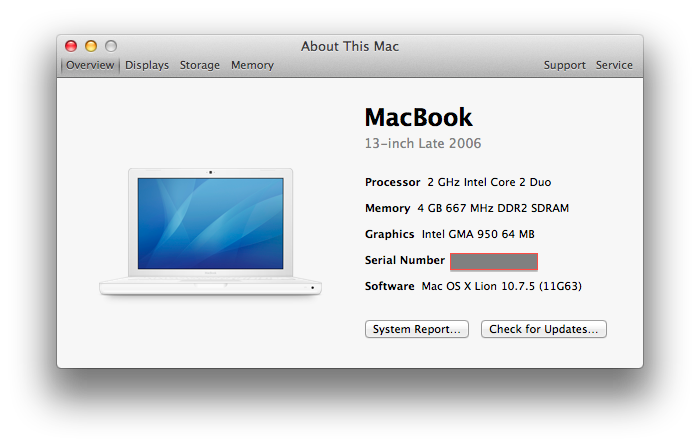Viewport: 700px width, 447px height.
Task: Click the System Report... button
Action: point(417,329)
